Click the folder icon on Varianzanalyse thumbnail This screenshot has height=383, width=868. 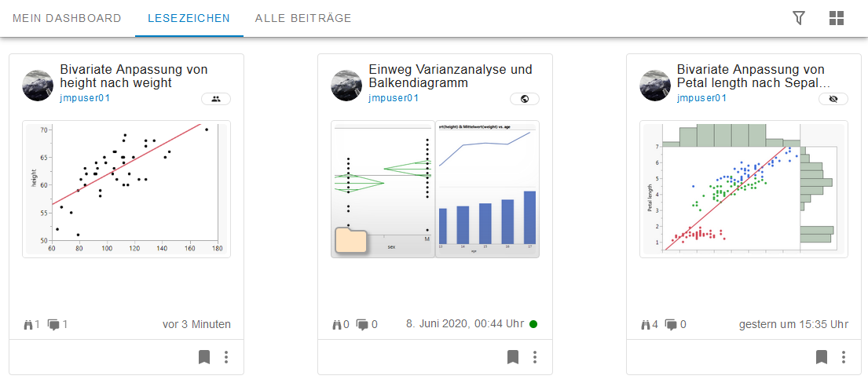(351, 240)
